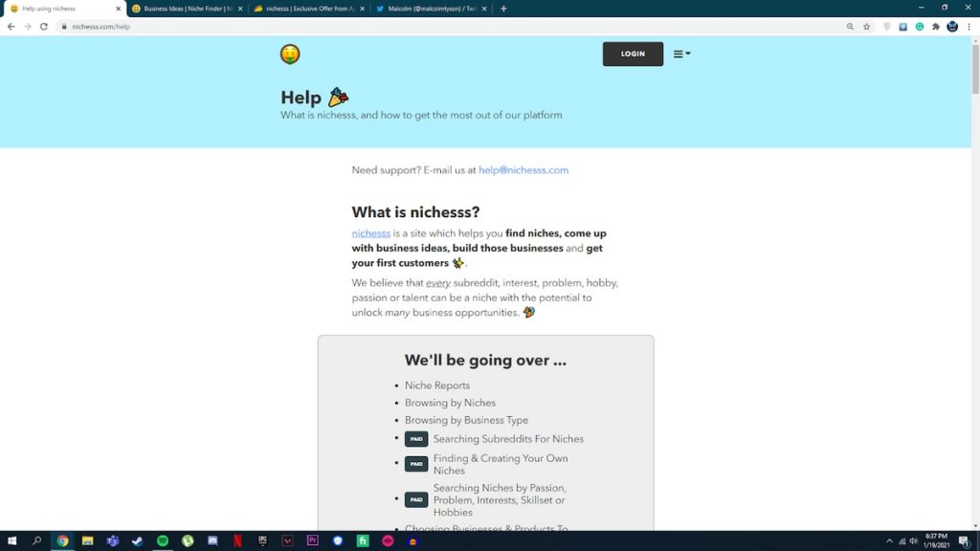980x551 pixels.
Task: Close the Business Ideas tab
Action: [240, 9]
